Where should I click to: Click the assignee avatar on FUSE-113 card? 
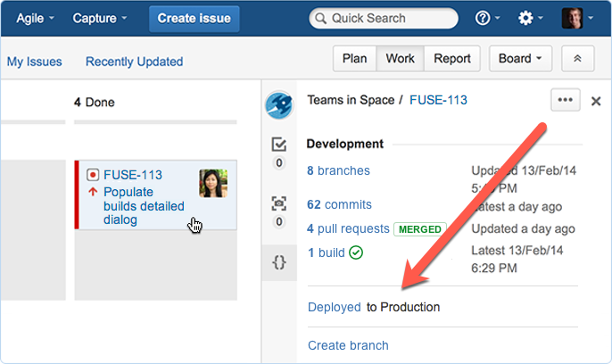click(213, 183)
